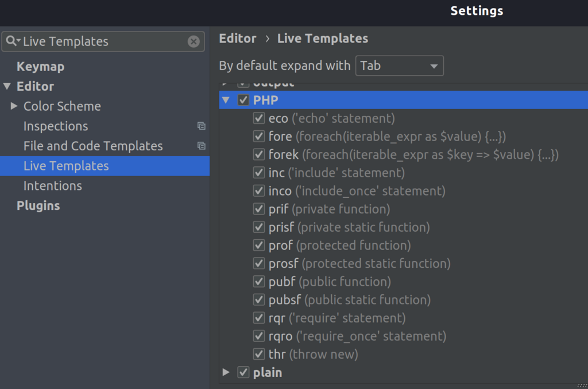Viewport: 588px width, 389px height.
Task: Click inside the settings search field
Action: coord(103,41)
